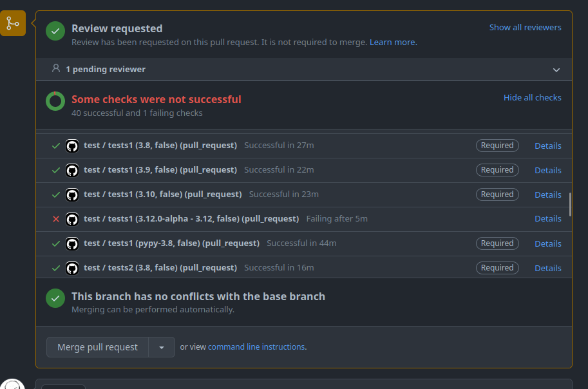Click the person icon beside pending reviewer
The image size is (588, 389).
[56, 68]
